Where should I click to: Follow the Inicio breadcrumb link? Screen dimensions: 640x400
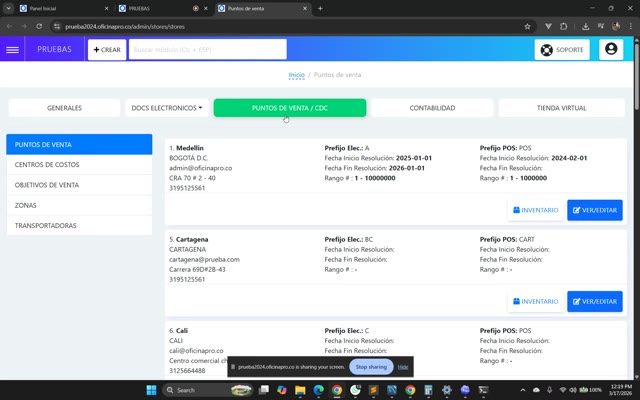(x=296, y=75)
